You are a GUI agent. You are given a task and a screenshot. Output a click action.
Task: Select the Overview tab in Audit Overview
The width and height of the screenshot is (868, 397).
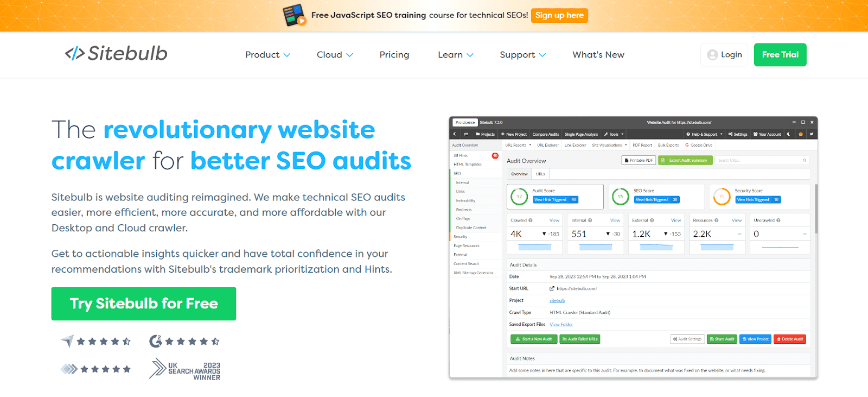(x=519, y=174)
